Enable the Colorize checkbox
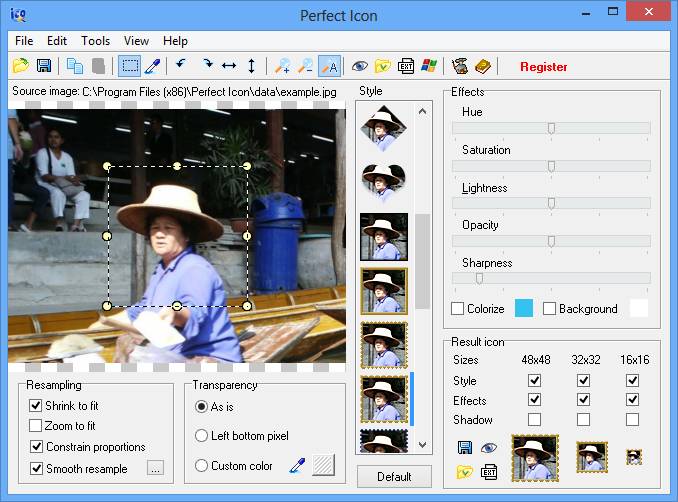Image resolution: width=678 pixels, height=502 pixels. click(x=458, y=309)
